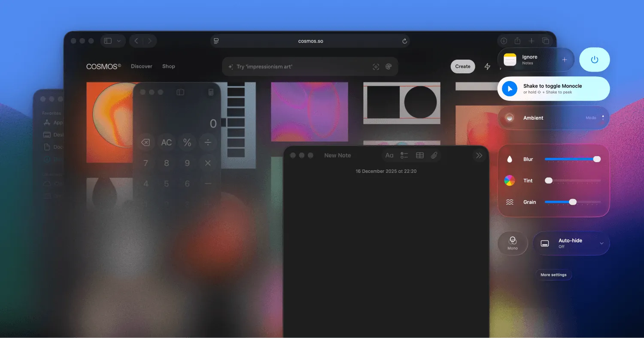The height and width of the screenshot is (338, 644).
Task: Open the Ambient Mode selector
Action: coord(595,118)
